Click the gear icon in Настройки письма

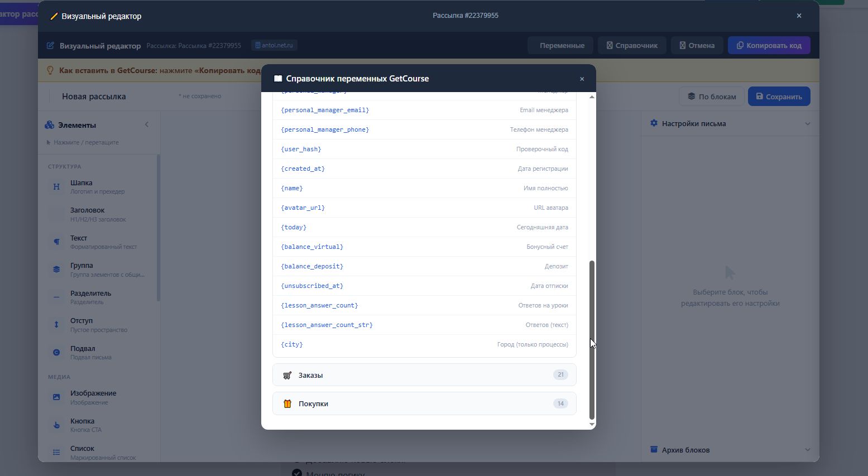tap(654, 123)
